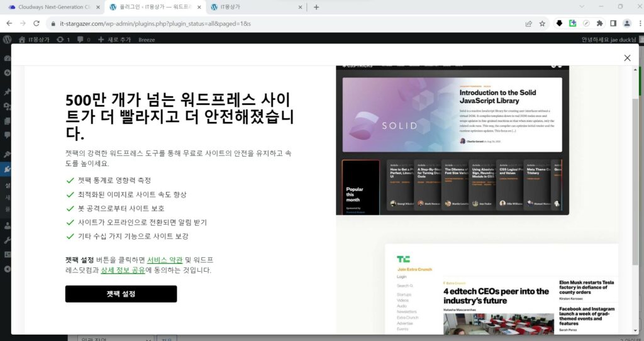Click the 젯팩의 강력한 워드프레스 도구 description

(179, 158)
